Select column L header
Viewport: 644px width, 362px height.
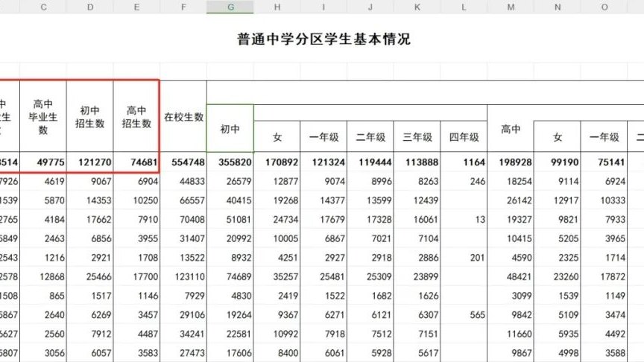tap(464, 7)
